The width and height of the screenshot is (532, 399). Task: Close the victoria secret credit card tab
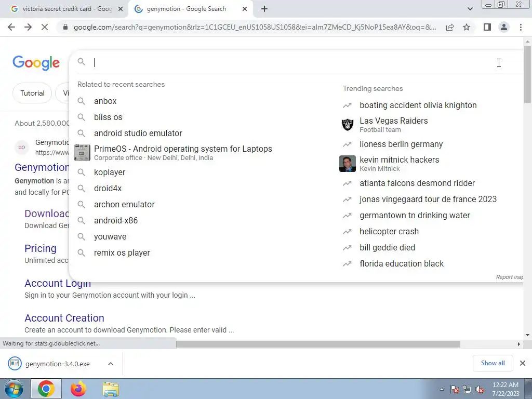(x=120, y=9)
